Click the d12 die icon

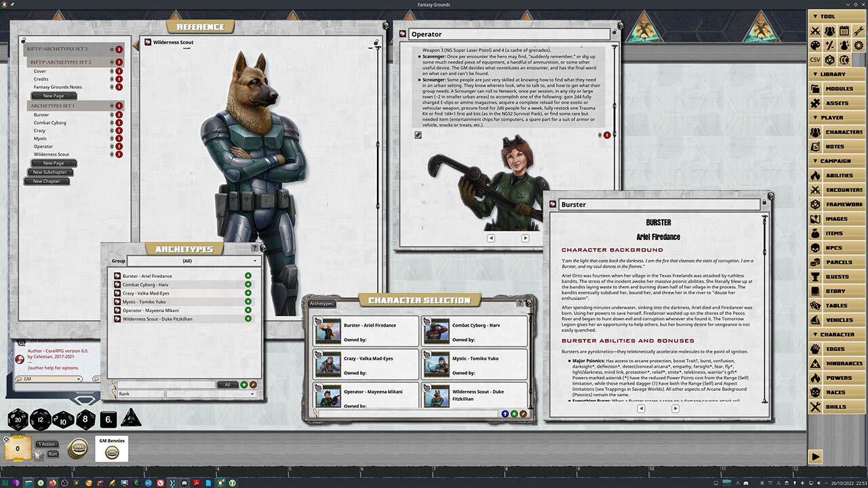(x=40, y=420)
